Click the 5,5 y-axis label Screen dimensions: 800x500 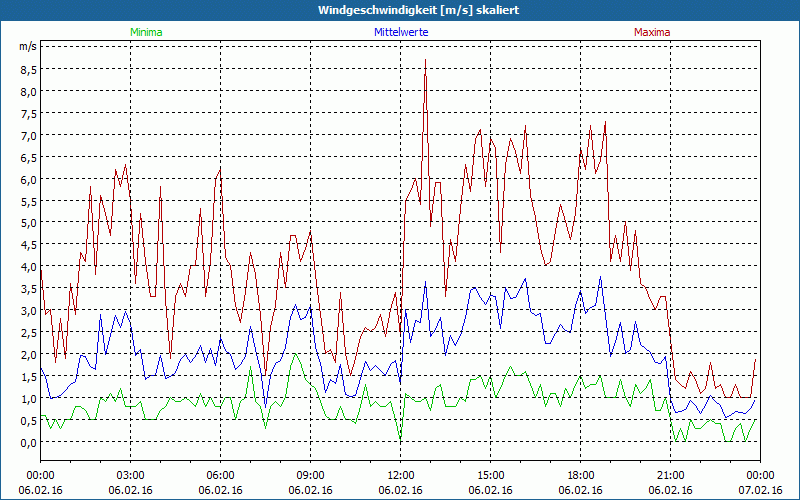[x=28, y=202]
